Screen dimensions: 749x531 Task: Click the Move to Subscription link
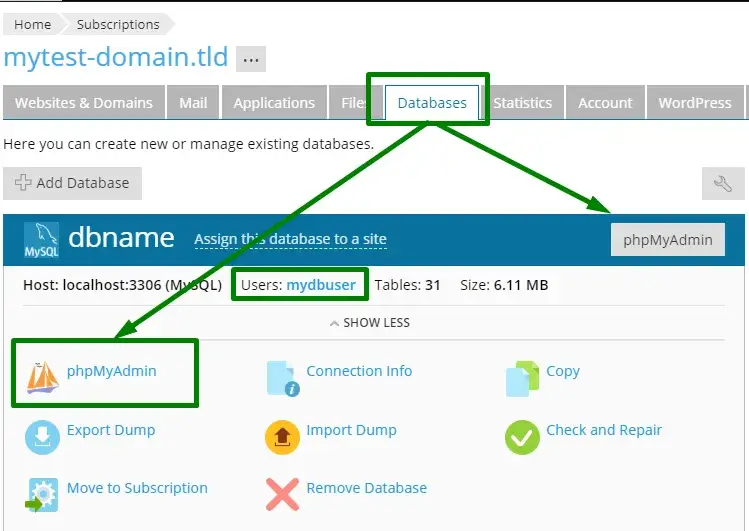(x=137, y=488)
